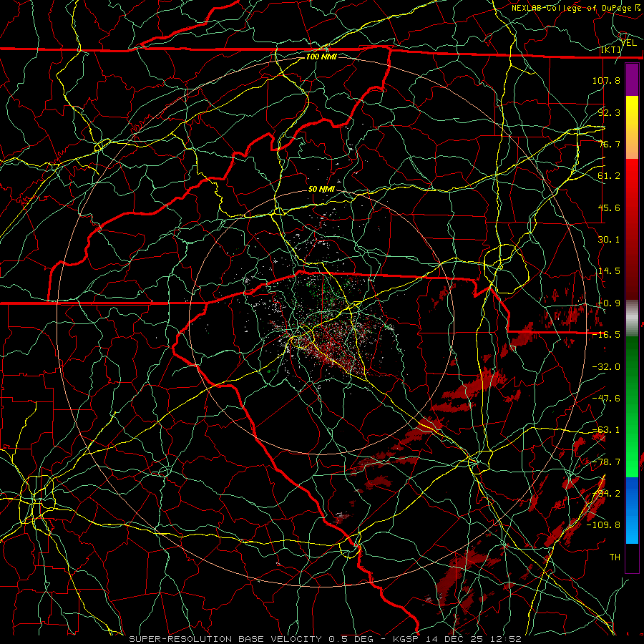This screenshot has width=644, height=644.
Task: Select the -109.8 legend value
Action: (x=604, y=525)
